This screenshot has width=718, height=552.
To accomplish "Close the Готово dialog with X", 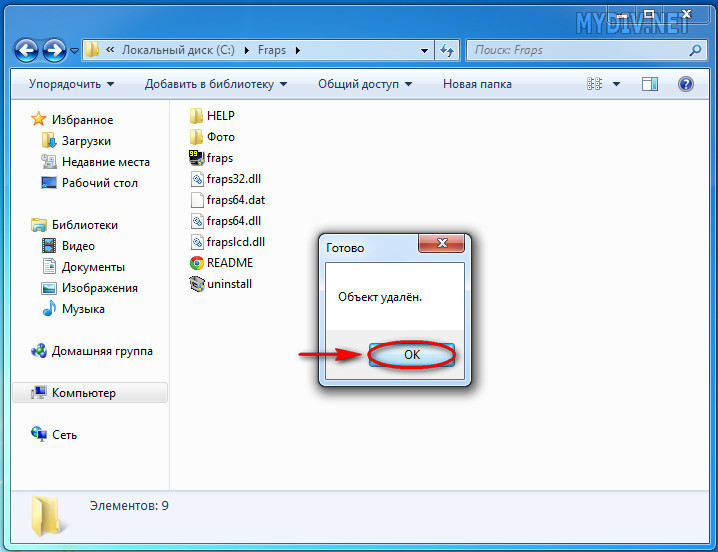I will click(442, 243).
